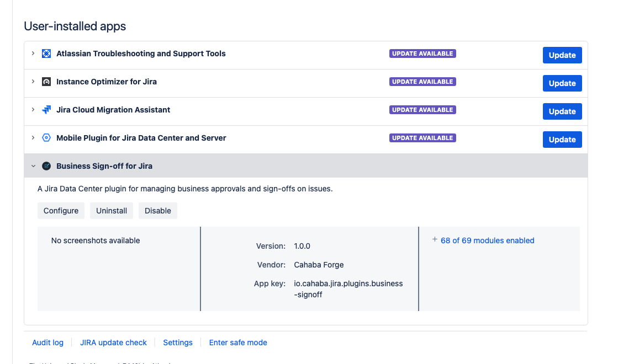Select the Jira Cloud Migration Assistant app icon
The height and width of the screenshot is (364, 634).
point(46,109)
